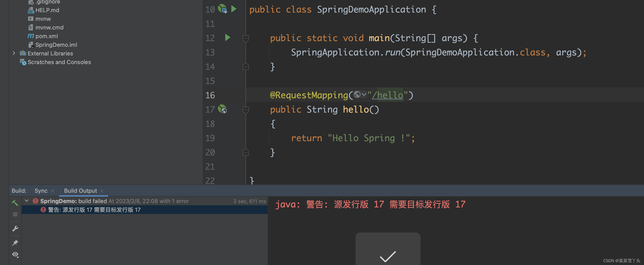Viewport: 644px width, 265px height.
Task: Click the run method call on line 13
Action: click(393, 52)
